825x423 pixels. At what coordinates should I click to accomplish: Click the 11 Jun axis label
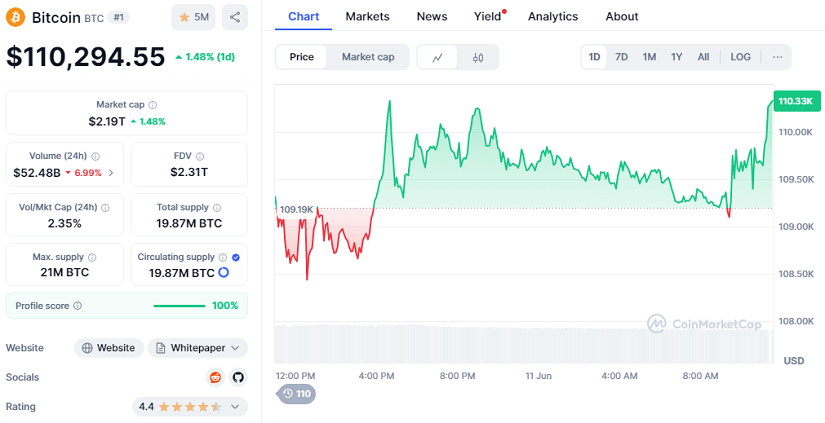(538, 376)
